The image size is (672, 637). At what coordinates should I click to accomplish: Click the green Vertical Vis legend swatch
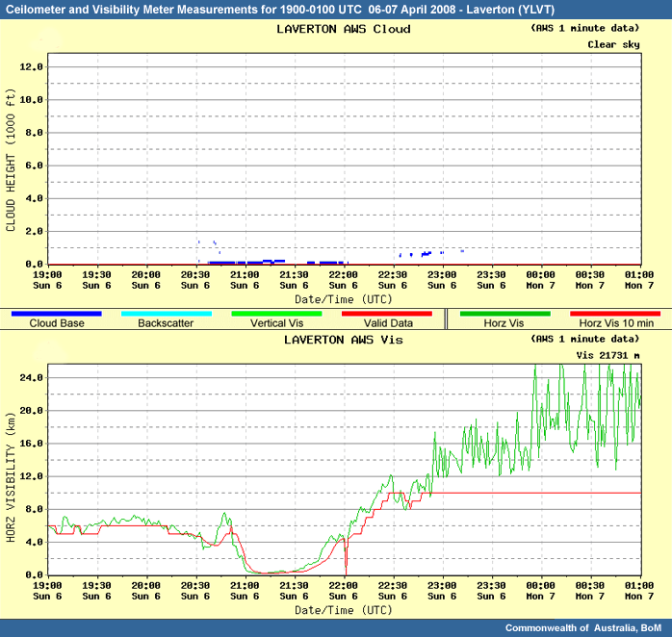click(x=277, y=314)
